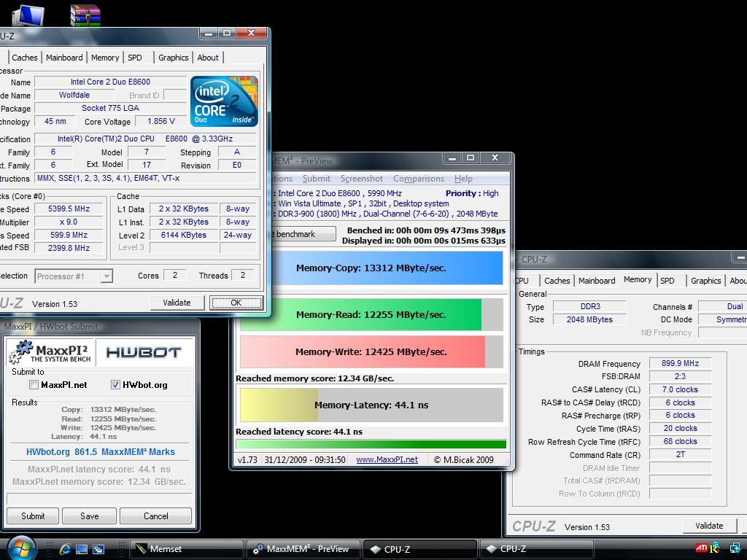Open the Computer desktop icon
The image size is (747, 560).
click(x=28, y=15)
